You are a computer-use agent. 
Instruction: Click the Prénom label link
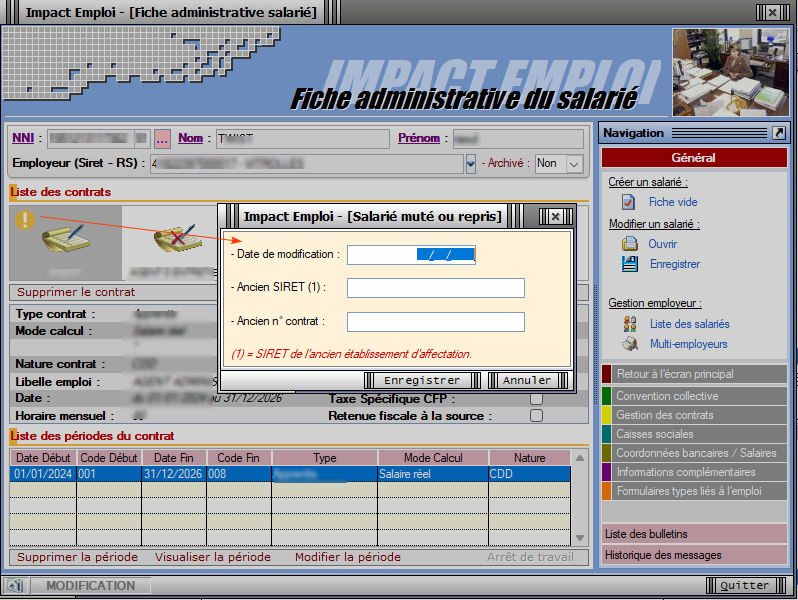[419, 138]
